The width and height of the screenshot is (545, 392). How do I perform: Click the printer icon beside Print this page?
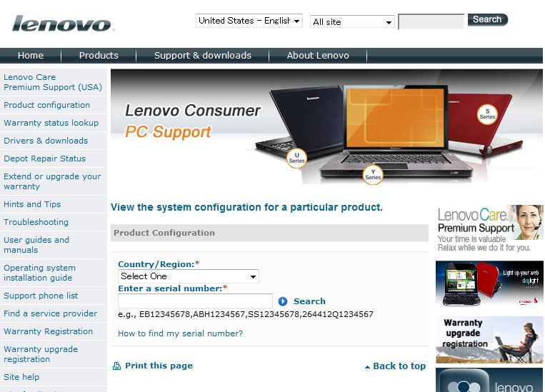click(117, 366)
